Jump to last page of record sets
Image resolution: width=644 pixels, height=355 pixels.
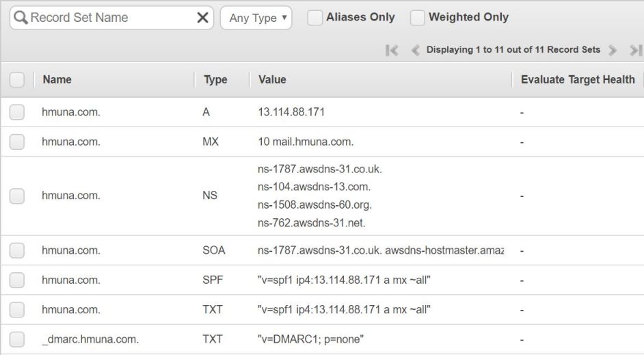pos(635,50)
